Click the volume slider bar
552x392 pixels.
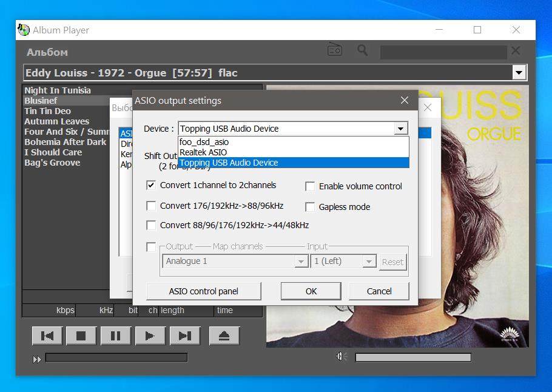tap(413, 357)
